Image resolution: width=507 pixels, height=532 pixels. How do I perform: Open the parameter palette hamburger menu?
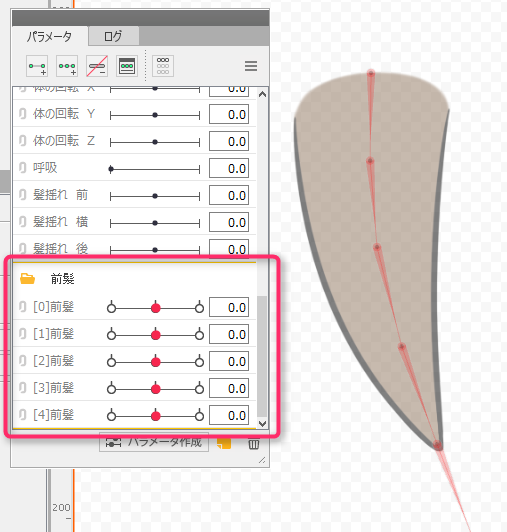pos(251,66)
